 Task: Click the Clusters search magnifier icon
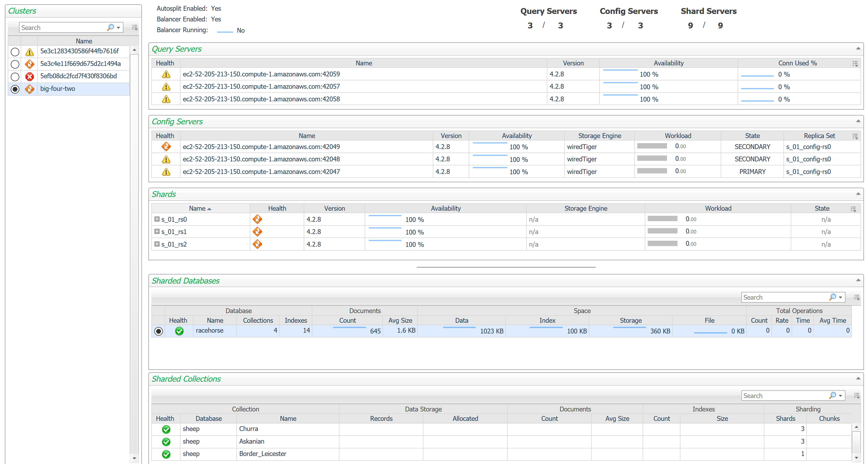(x=110, y=27)
